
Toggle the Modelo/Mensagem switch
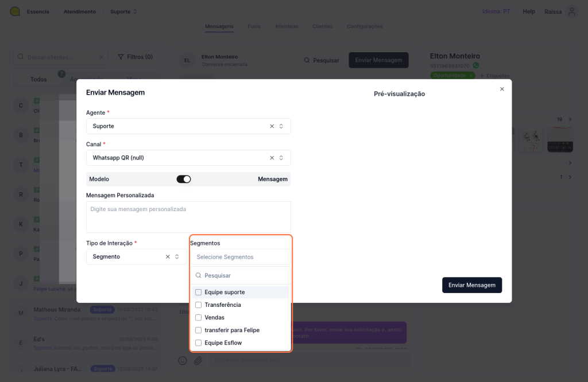click(184, 179)
